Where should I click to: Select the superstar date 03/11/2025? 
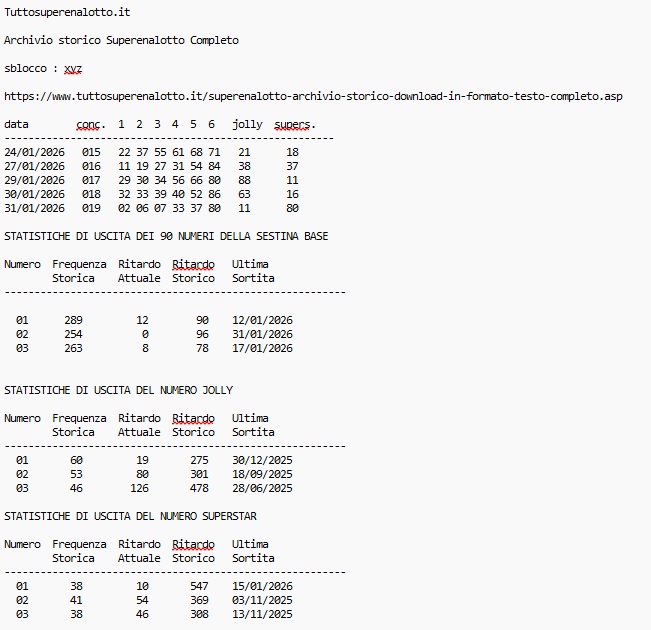262,600
